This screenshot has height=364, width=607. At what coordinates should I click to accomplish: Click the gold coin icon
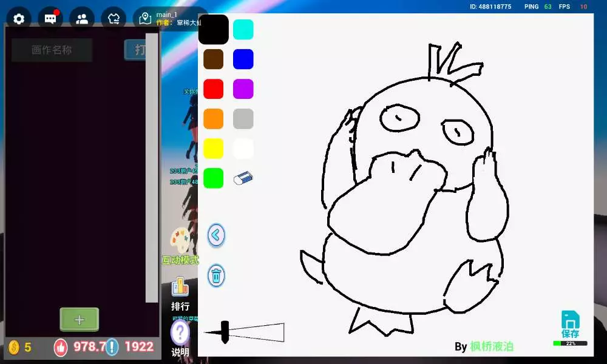tap(14, 347)
